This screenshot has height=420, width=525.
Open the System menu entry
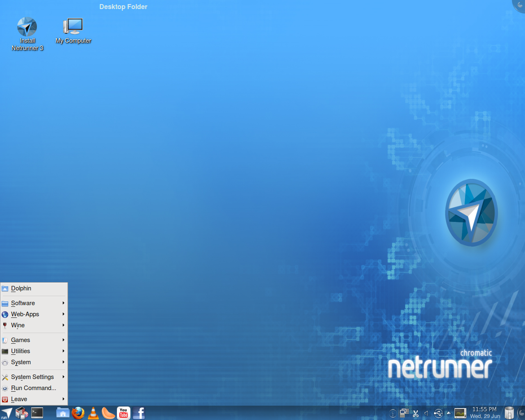click(34, 362)
